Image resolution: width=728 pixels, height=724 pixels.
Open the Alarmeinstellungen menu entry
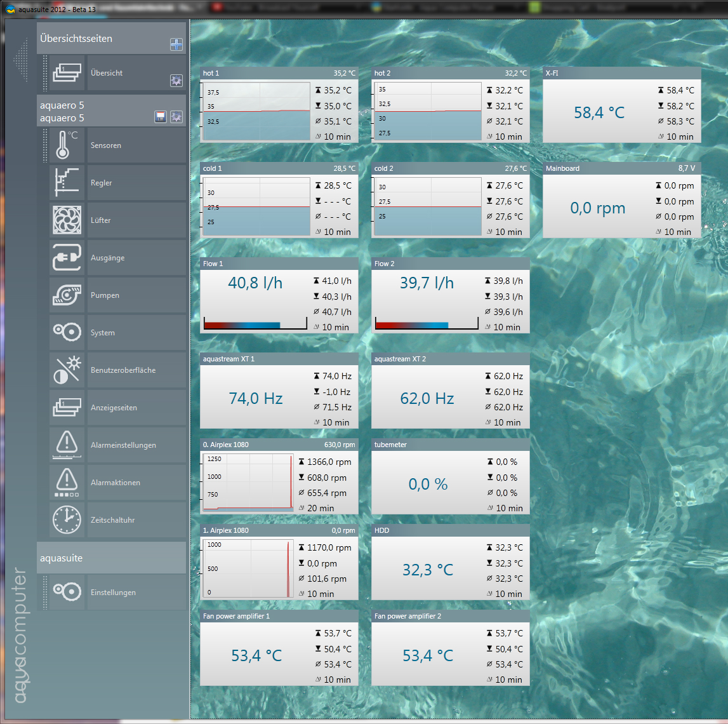coord(123,445)
